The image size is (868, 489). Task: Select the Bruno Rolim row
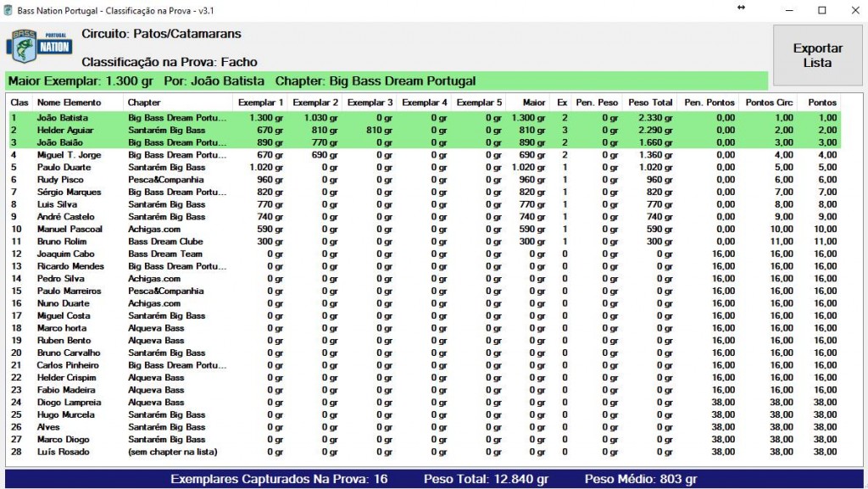pyautogui.click(x=425, y=242)
